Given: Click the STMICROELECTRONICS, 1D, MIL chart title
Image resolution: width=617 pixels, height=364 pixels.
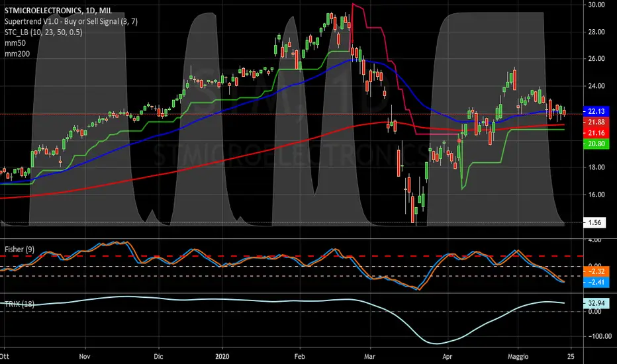Looking at the screenshot, I should (x=58, y=11).
